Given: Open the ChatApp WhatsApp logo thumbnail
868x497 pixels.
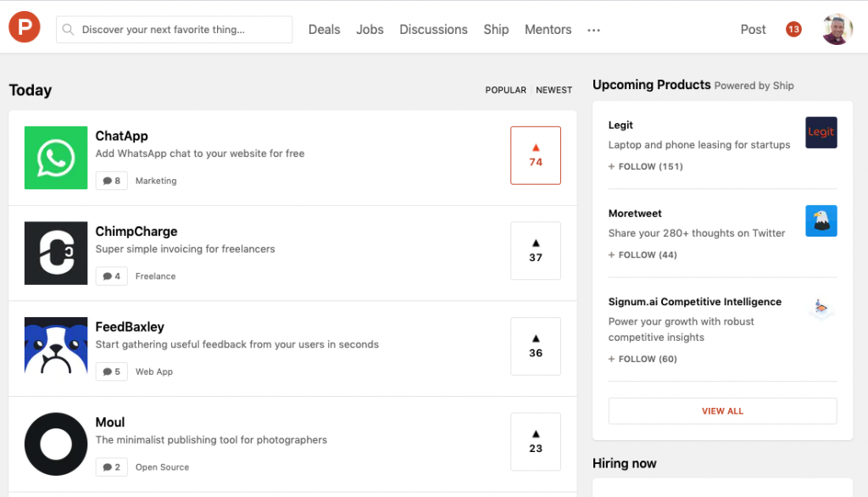Looking at the screenshot, I should point(56,158).
